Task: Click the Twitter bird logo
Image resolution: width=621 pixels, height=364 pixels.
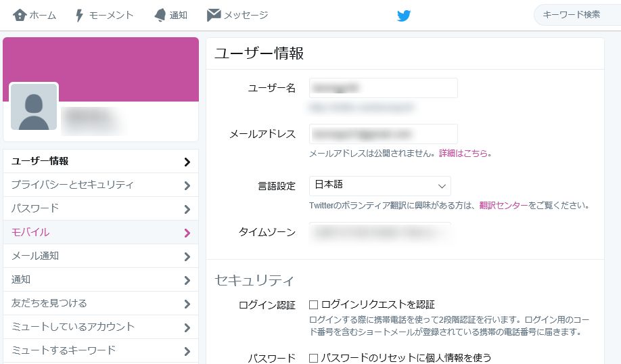Action: (x=404, y=16)
